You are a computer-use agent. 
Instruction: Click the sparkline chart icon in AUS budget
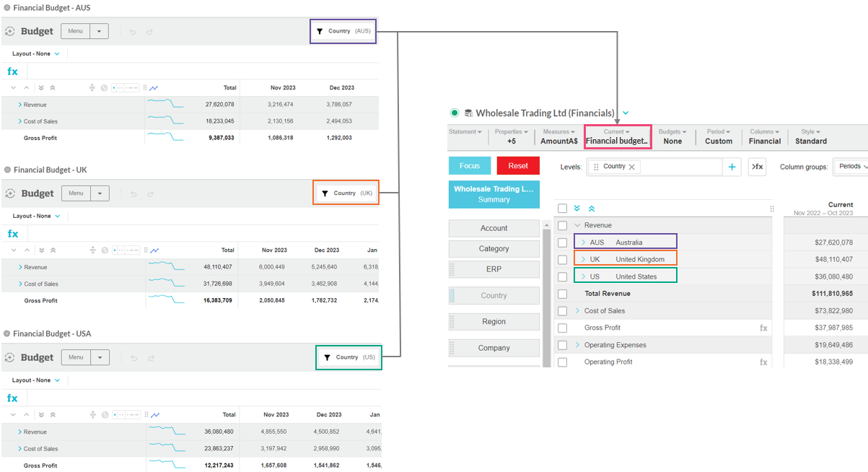pyautogui.click(x=154, y=88)
